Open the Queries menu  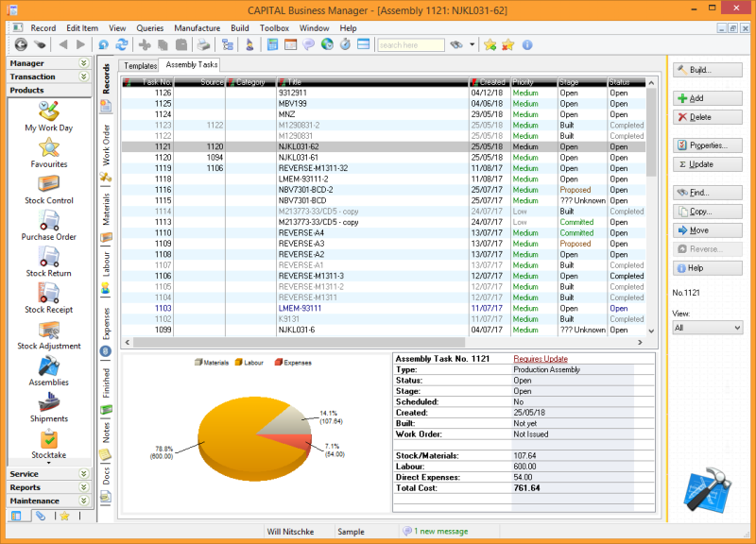tap(150, 28)
